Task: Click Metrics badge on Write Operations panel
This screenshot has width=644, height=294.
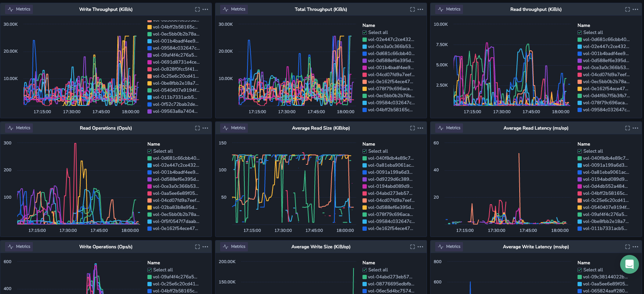Action: (19, 247)
